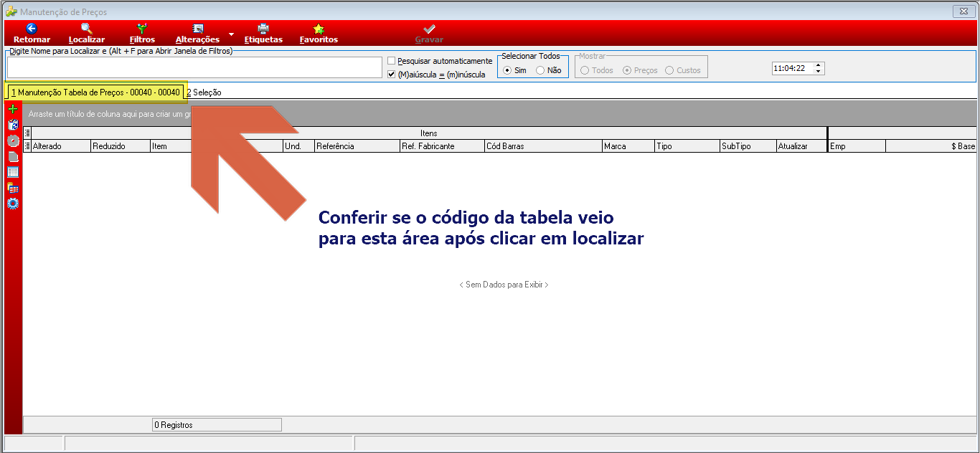Viewport: 980px width, 453px height.
Task: Click the green plus add icon in sidebar
Action: coord(13,109)
